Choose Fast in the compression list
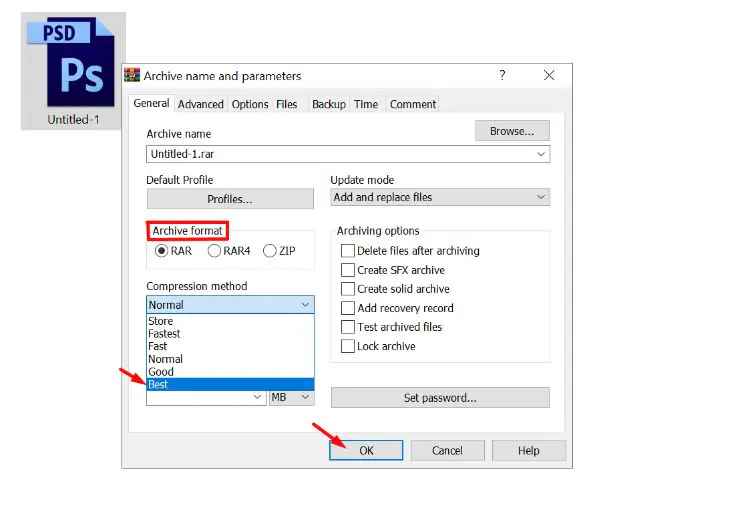 pos(230,346)
